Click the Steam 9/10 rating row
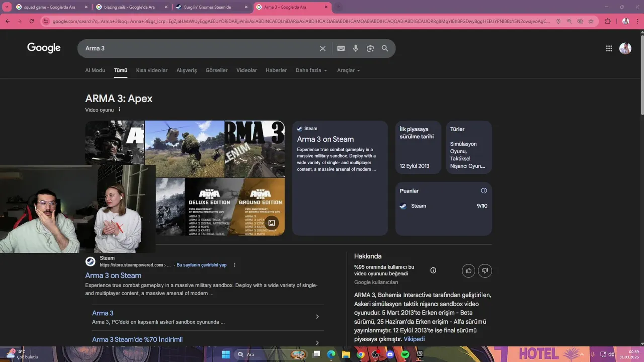The image size is (644, 362). point(443,206)
